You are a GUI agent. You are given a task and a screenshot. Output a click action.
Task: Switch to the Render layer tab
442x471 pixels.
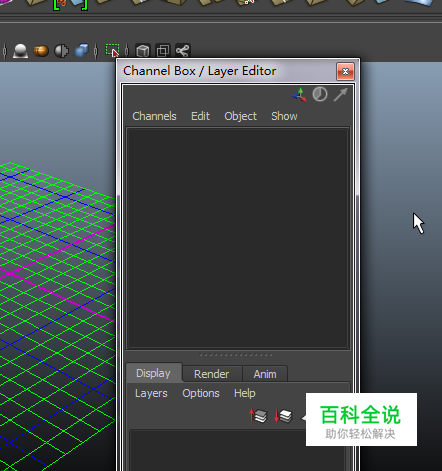click(212, 374)
